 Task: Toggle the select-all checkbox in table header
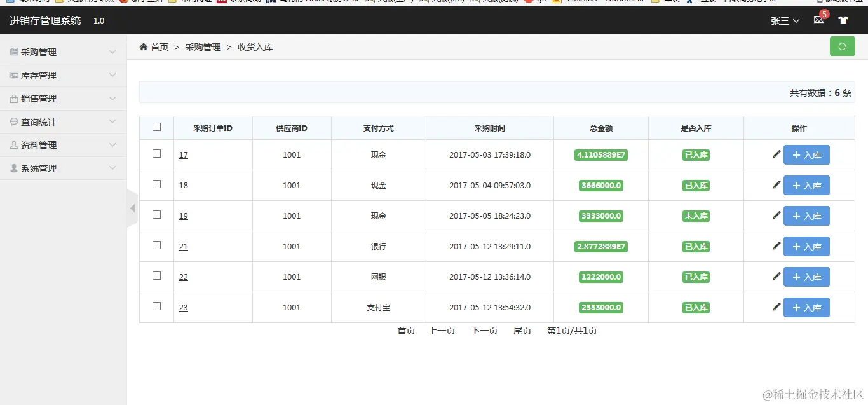157,127
